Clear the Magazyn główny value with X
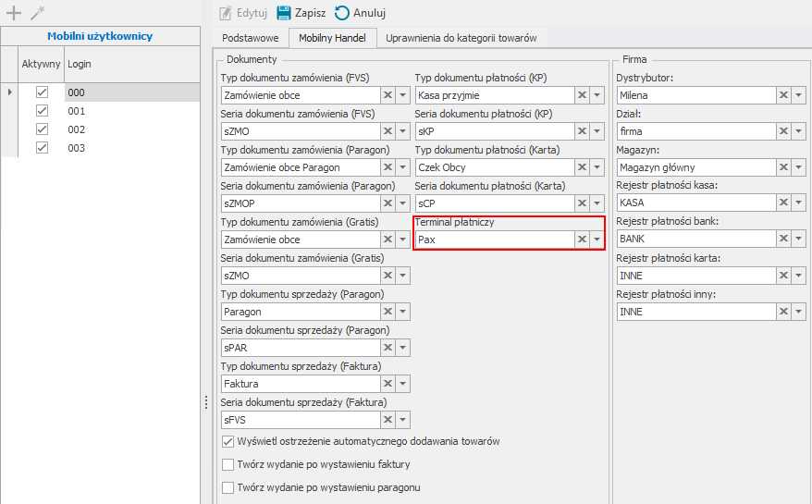 tap(783, 167)
